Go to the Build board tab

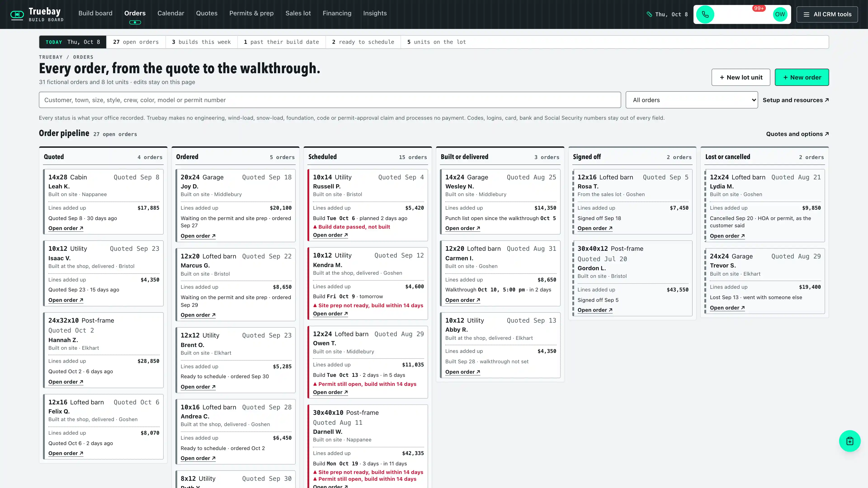coord(95,13)
